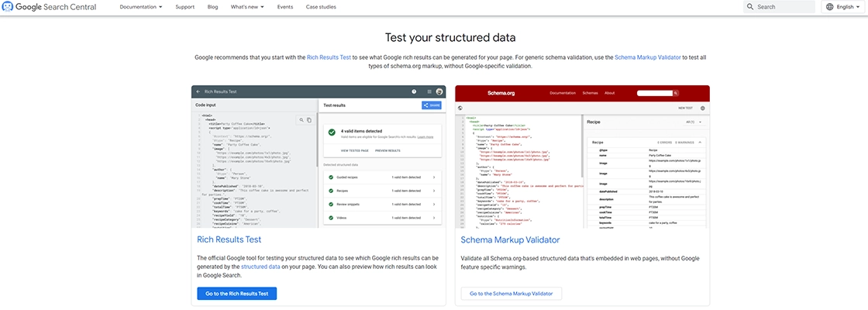Image resolution: width=868 pixels, height=310 pixels.
Task: Open the English language selector
Action: click(844, 7)
